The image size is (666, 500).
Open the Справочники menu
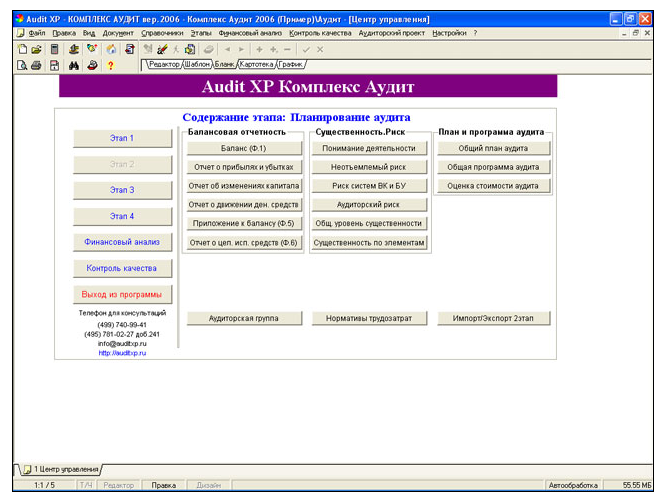point(162,33)
